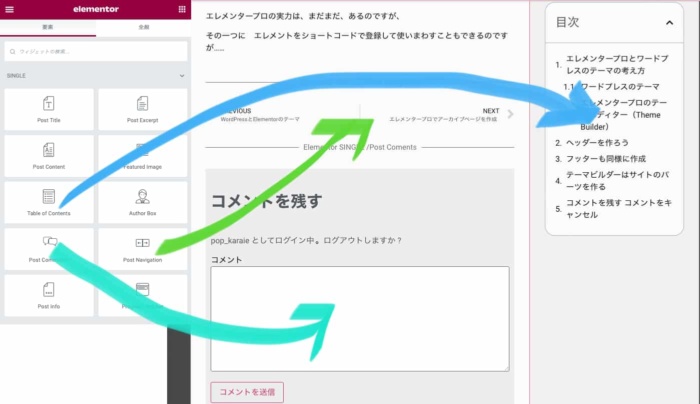Click the コメント text area
The width and height of the screenshot is (700, 404).
(x=360, y=319)
